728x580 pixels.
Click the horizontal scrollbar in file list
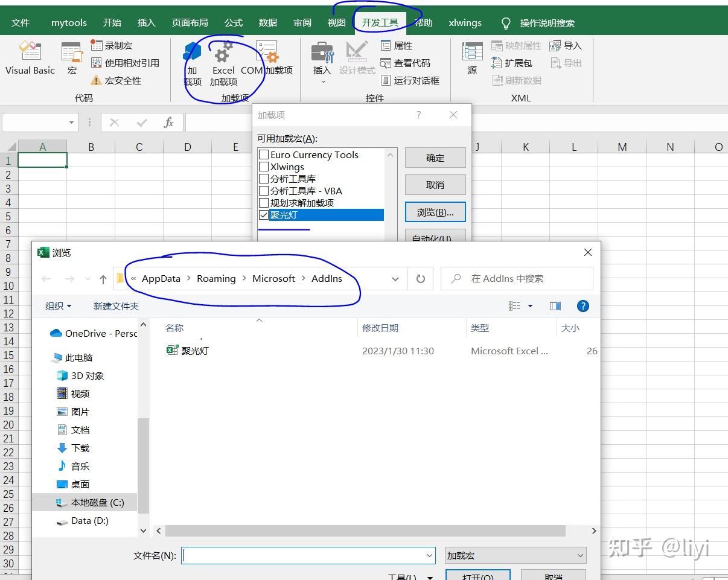click(365, 531)
